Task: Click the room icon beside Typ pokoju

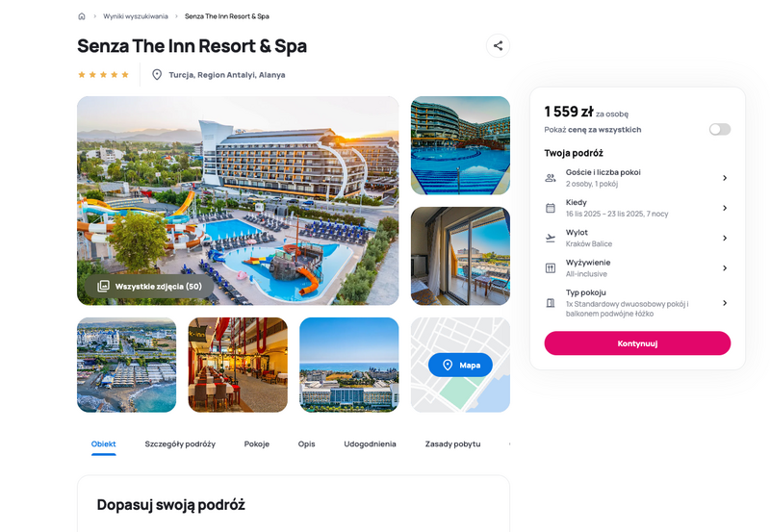Action: point(551,303)
